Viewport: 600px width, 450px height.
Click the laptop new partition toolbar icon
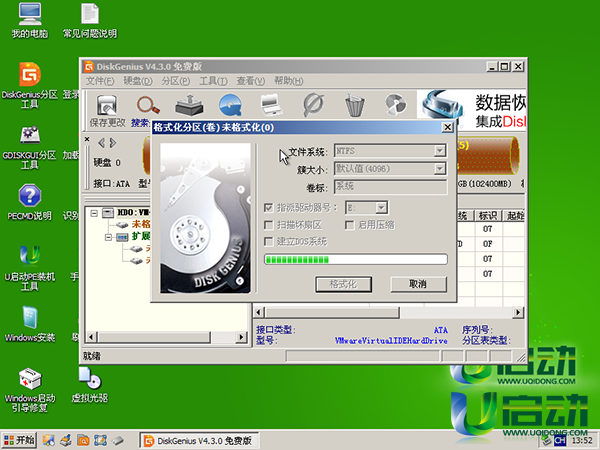point(271,105)
